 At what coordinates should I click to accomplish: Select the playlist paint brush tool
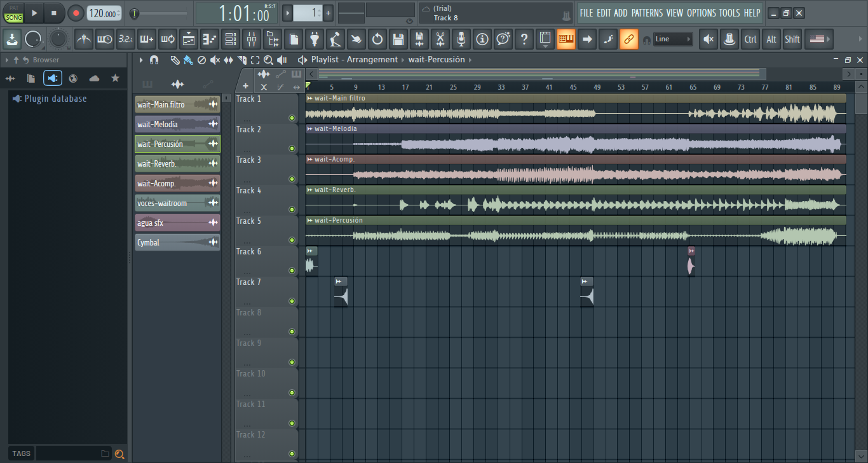188,60
